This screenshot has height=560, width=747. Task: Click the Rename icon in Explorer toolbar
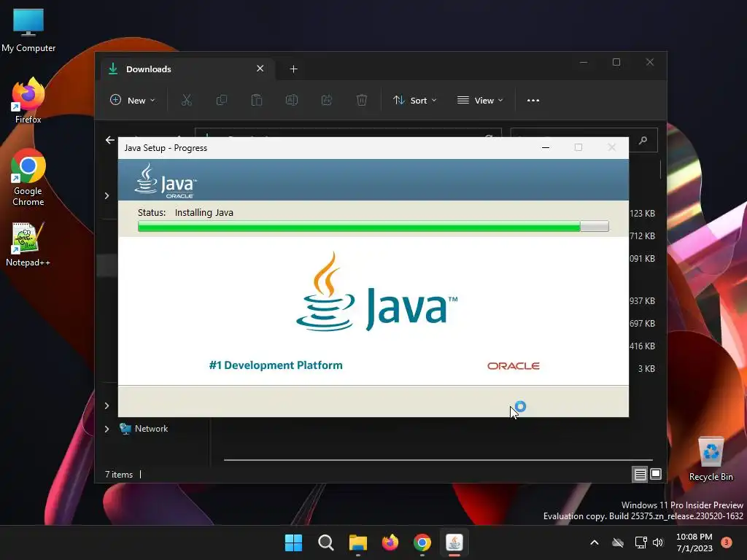(x=292, y=100)
